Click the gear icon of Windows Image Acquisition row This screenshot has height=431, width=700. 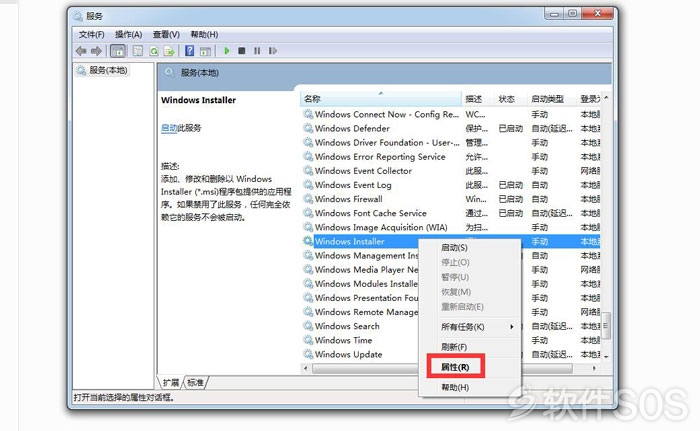tap(308, 227)
